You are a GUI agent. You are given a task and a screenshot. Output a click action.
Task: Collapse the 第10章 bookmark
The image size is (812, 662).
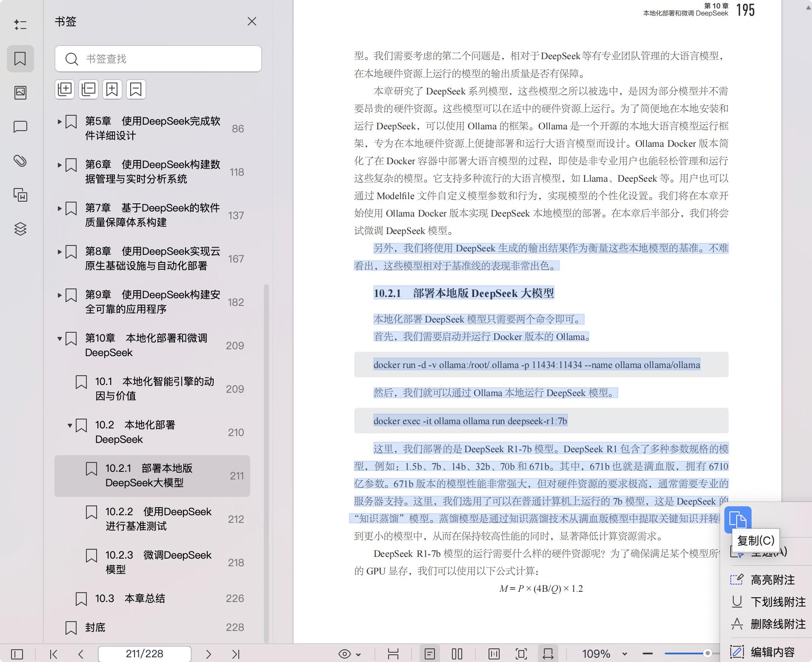(60, 339)
